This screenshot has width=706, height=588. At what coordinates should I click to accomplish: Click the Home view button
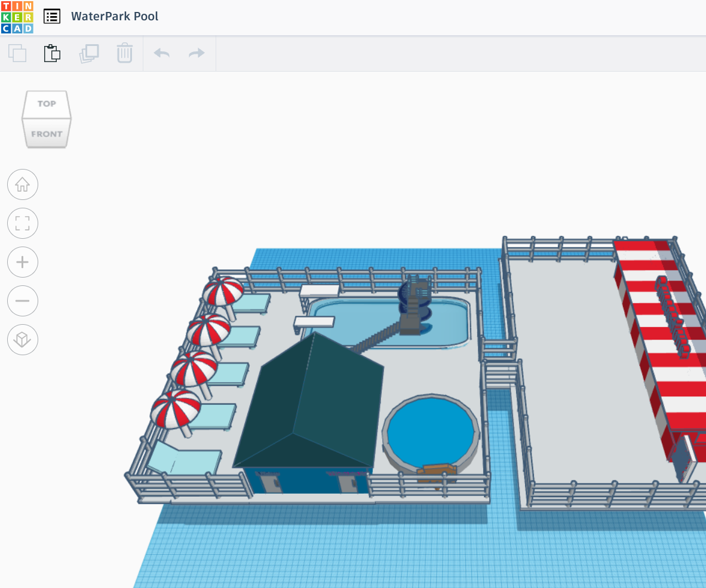tap(23, 184)
